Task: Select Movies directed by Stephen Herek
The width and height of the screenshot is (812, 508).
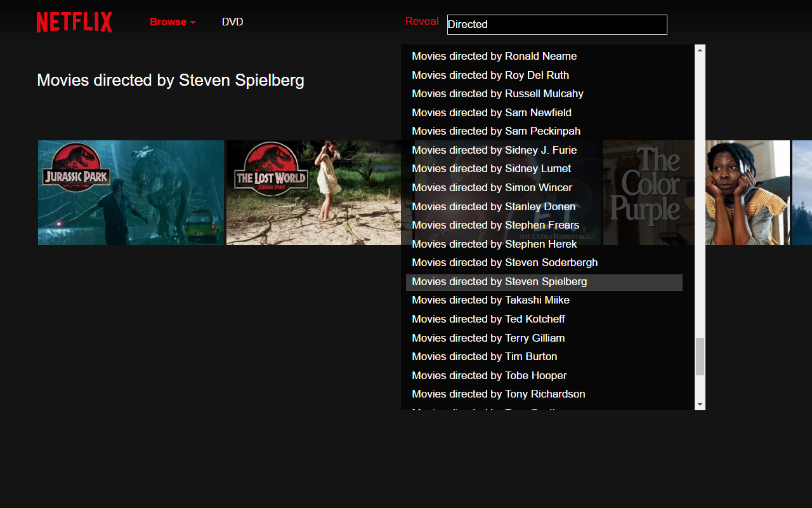Action: click(544, 244)
